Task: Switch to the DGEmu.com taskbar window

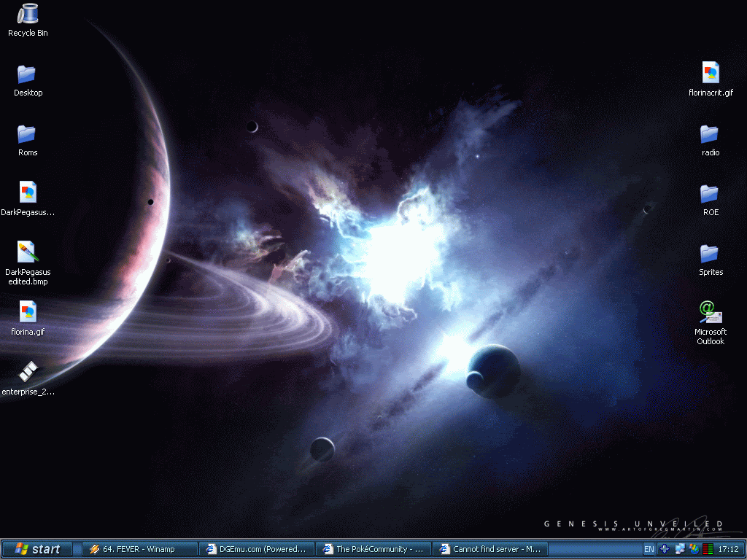Action: tap(257, 549)
